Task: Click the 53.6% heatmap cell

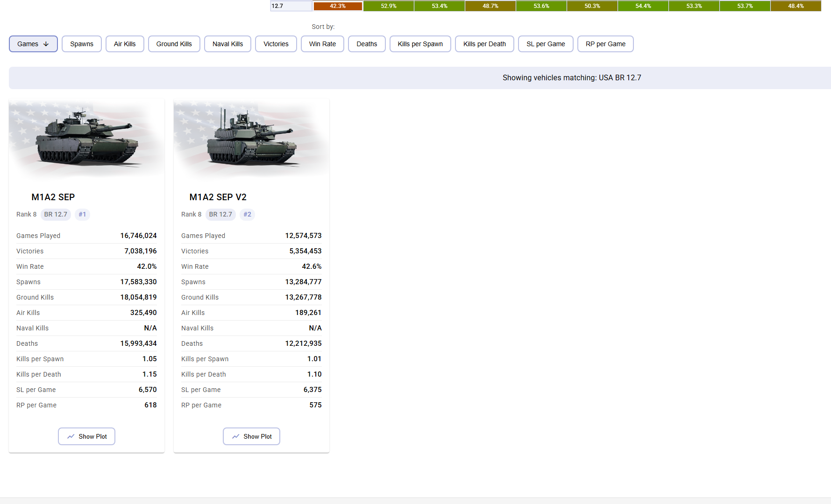Action: pos(541,6)
